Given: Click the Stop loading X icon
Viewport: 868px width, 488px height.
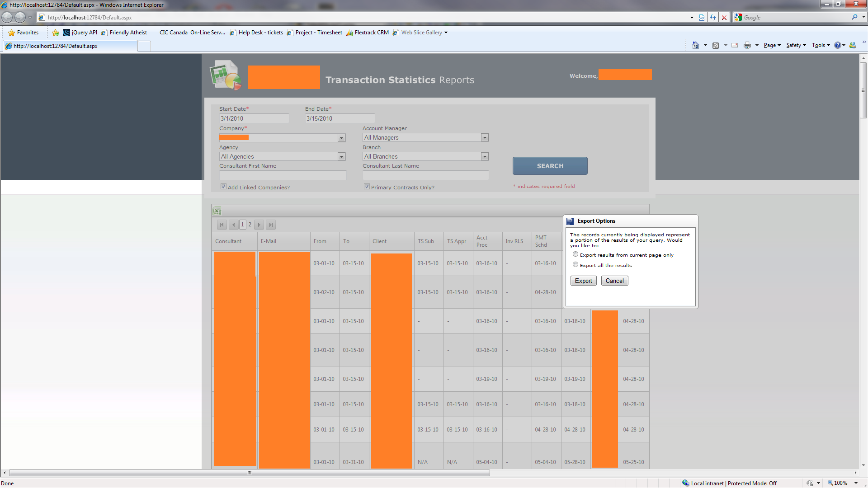Looking at the screenshot, I should [724, 18].
